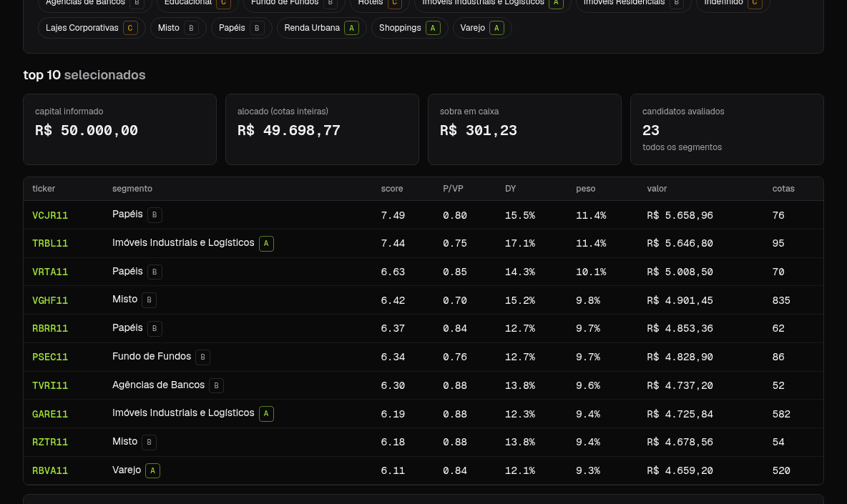Image resolution: width=847 pixels, height=504 pixels.
Task: Click the cotas value 95 in TRBL11 row
Action: [x=778, y=243]
